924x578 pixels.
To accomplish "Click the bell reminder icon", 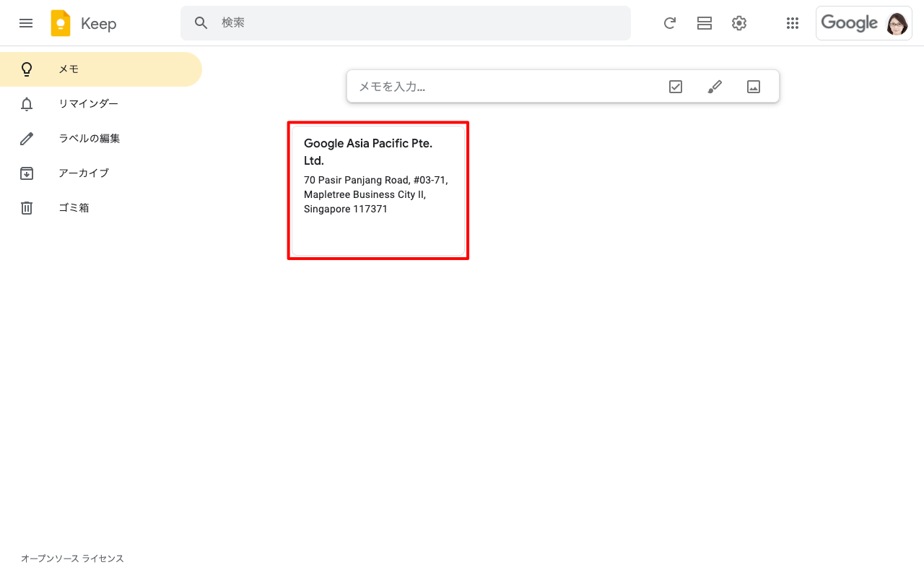I will [27, 104].
